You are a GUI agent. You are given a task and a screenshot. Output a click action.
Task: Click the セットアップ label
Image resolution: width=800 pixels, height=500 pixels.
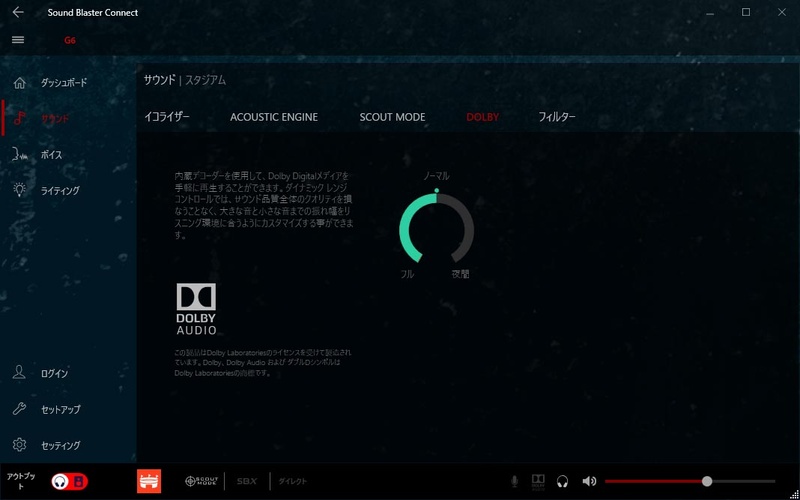61,409
